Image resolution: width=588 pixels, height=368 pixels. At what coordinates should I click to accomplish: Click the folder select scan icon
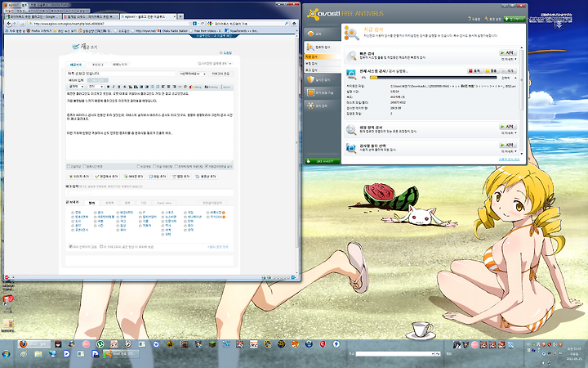(351, 148)
